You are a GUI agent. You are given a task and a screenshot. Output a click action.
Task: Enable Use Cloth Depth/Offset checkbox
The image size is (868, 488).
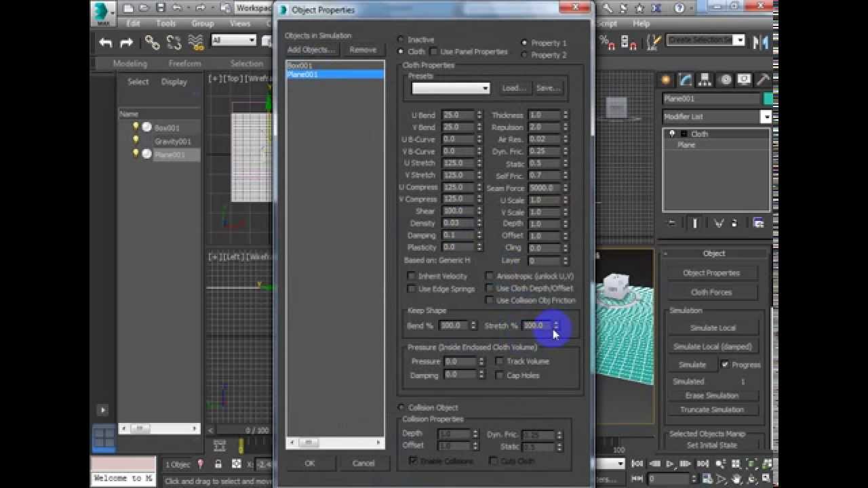pos(489,288)
